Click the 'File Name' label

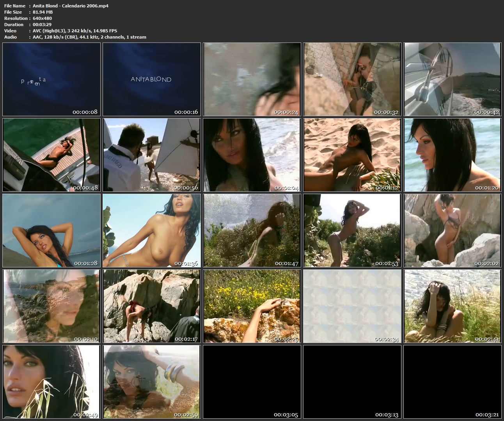pyautogui.click(x=15, y=6)
